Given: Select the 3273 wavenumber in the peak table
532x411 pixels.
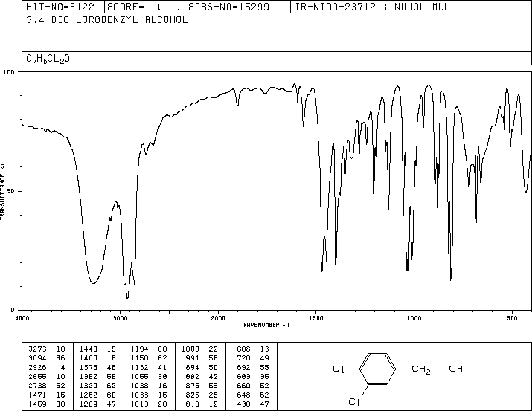Looking at the screenshot, I should pos(37,349).
